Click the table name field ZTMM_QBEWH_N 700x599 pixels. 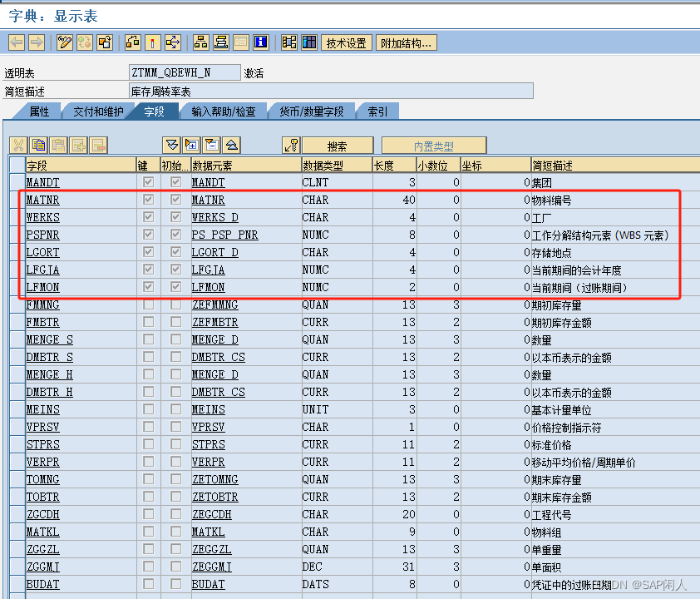pyautogui.click(x=185, y=72)
